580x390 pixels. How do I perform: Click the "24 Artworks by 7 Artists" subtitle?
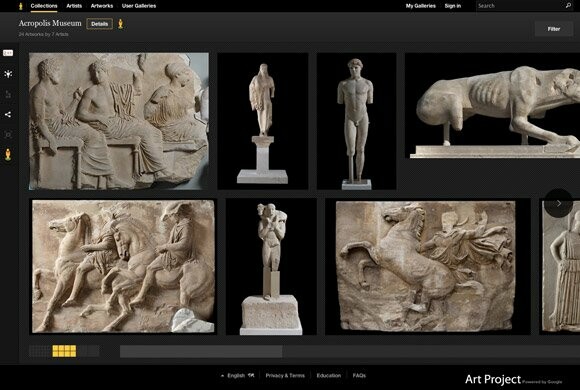pyautogui.click(x=43, y=34)
